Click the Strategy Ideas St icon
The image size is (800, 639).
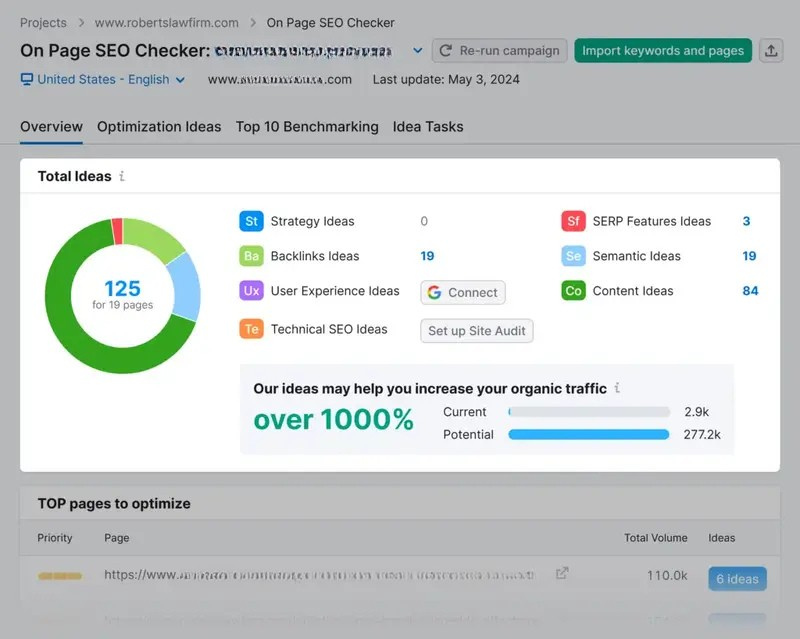point(252,221)
